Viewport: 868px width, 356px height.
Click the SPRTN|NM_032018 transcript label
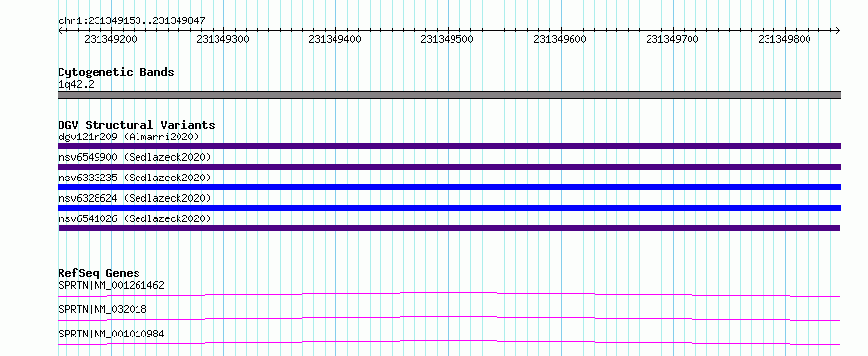coord(102,309)
